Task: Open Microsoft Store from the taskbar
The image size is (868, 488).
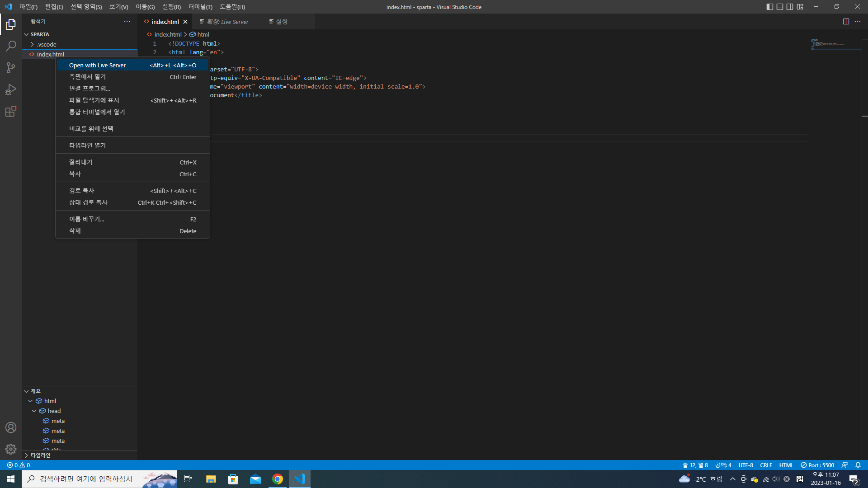Action: (x=233, y=479)
